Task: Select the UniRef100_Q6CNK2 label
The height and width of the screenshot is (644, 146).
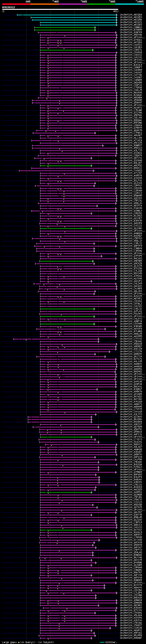Action: point(131,605)
